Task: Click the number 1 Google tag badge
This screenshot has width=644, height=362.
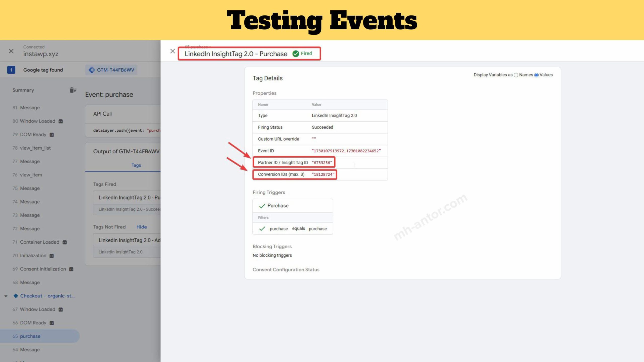Action: 11,70
